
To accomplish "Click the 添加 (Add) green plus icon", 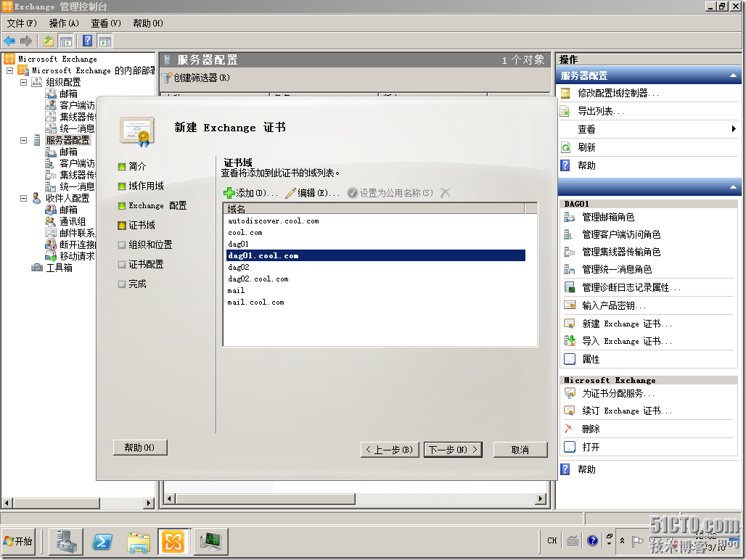I will tap(229, 193).
